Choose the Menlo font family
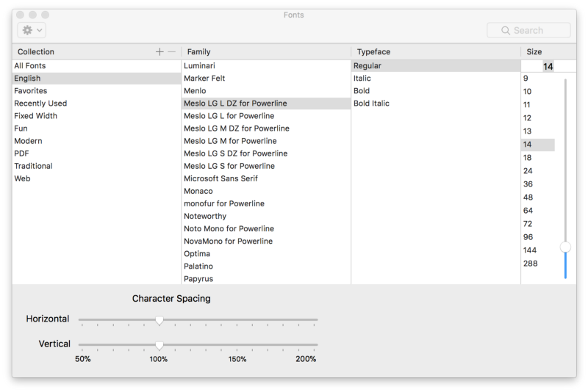Image resolution: width=588 pixels, height=392 pixels. tap(266, 91)
